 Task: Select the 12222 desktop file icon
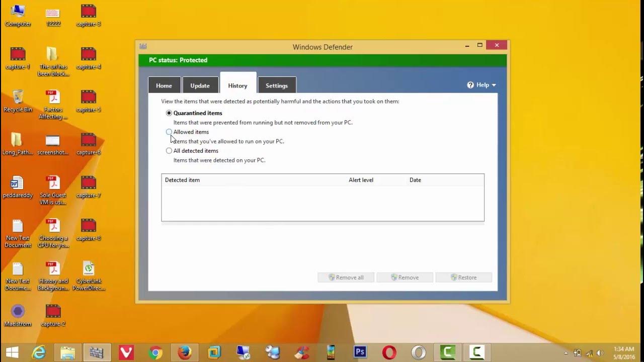(x=53, y=15)
